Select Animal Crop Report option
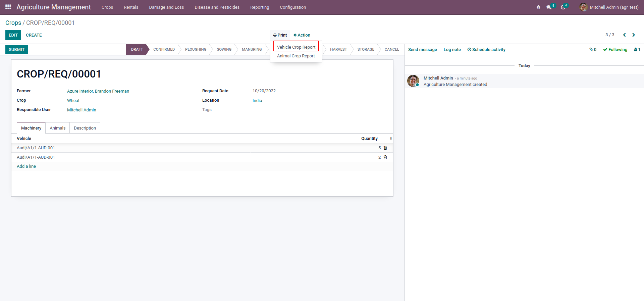Screen dimensions: 644x301 point(296,56)
